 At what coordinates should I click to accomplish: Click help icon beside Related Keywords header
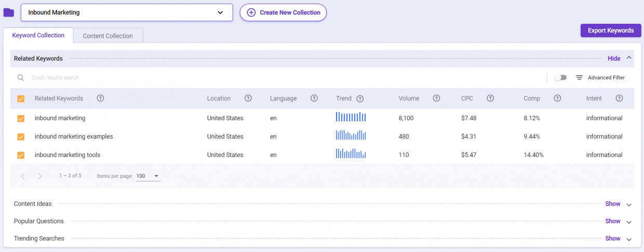point(101,99)
